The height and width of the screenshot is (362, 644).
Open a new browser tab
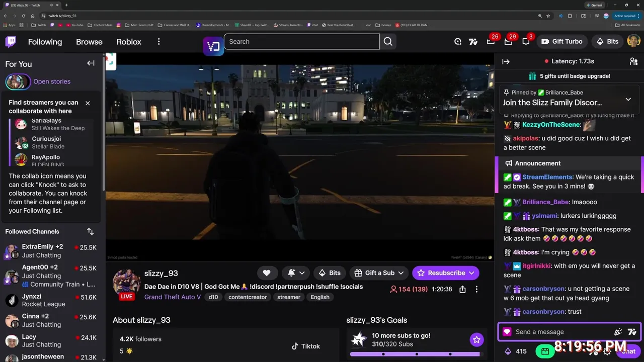66,5
